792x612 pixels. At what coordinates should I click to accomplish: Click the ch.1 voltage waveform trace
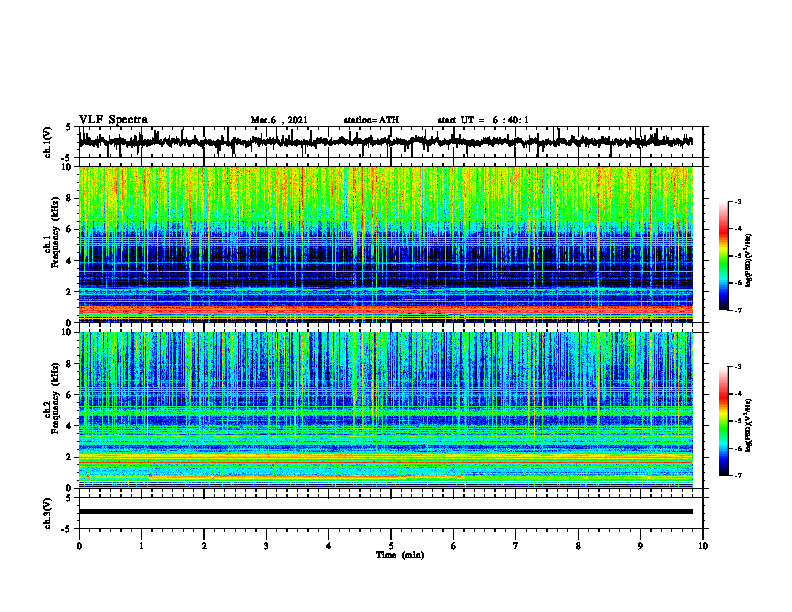(385, 141)
